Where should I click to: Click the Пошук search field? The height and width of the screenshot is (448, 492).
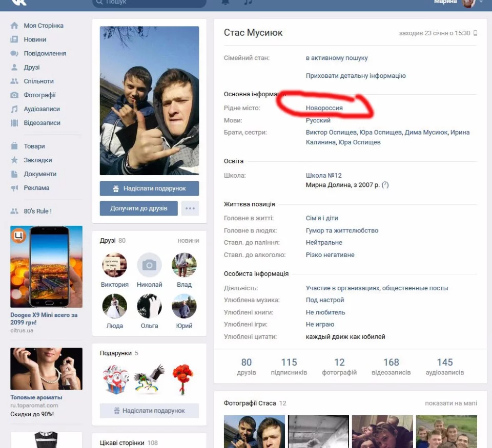coord(149,3)
